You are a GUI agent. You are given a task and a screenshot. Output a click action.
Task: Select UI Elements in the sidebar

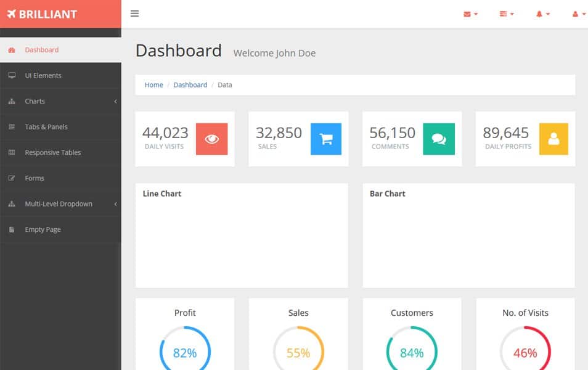[x=41, y=75]
